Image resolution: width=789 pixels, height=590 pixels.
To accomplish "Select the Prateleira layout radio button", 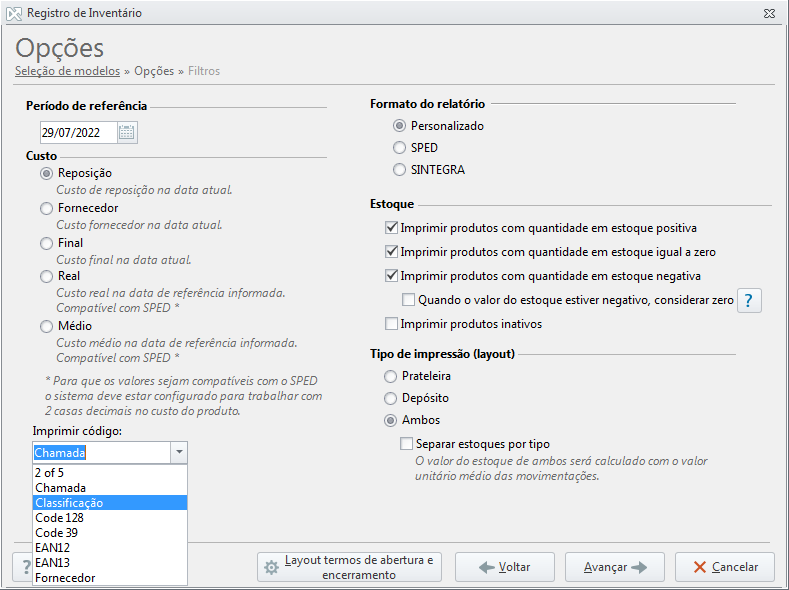I will (x=390, y=376).
